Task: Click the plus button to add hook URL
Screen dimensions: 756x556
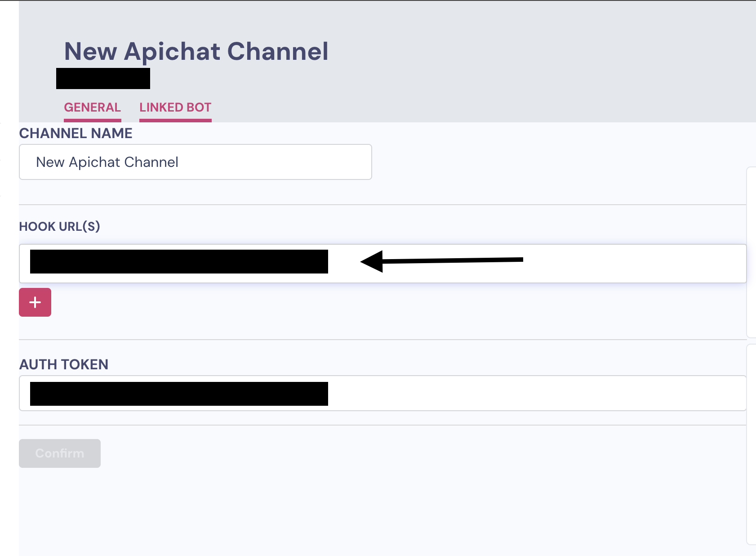Action: pos(35,302)
